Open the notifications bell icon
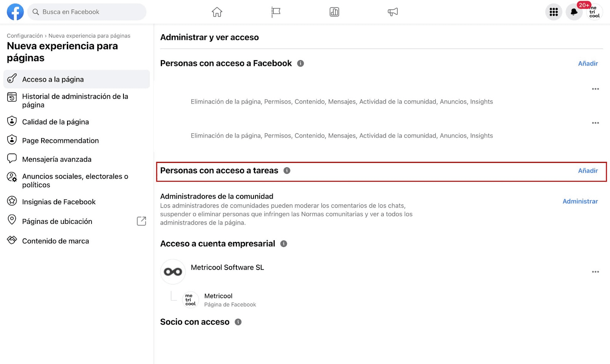Viewport: 610px width, 364px height. pos(574,12)
